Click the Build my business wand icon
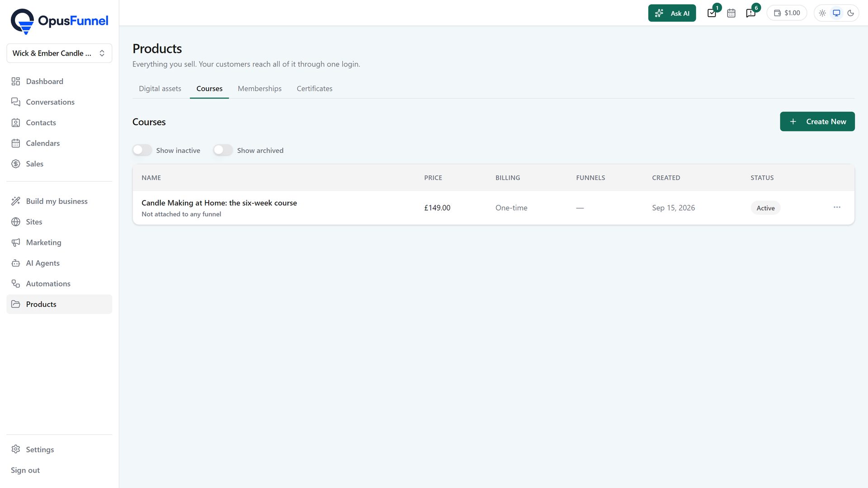The image size is (868, 488). 16,201
